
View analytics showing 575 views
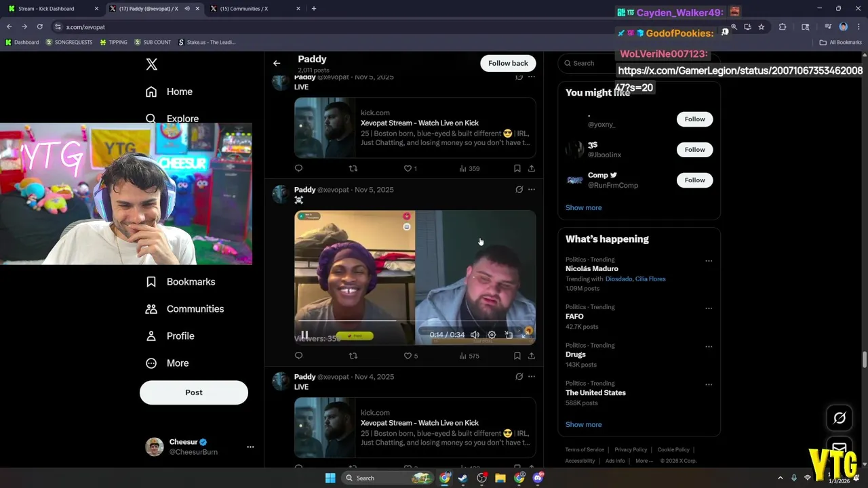[x=469, y=356]
